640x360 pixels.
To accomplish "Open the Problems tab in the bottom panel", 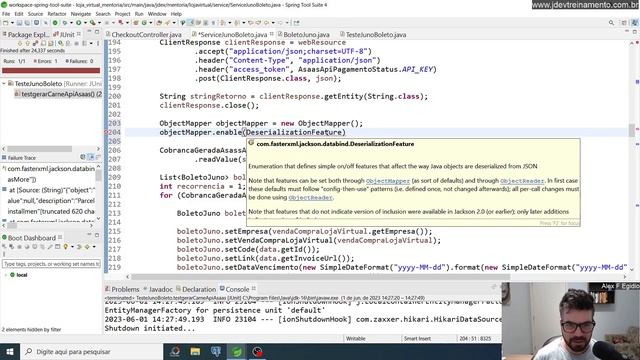I will pos(122,289).
